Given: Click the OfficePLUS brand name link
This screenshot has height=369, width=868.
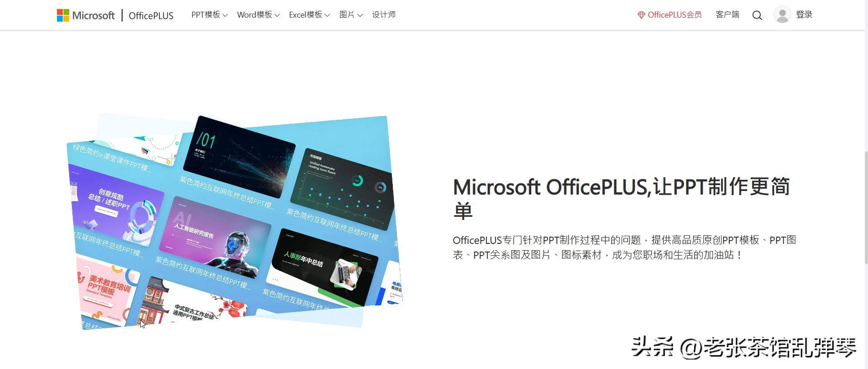Looking at the screenshot, I should tap(151, 16).
